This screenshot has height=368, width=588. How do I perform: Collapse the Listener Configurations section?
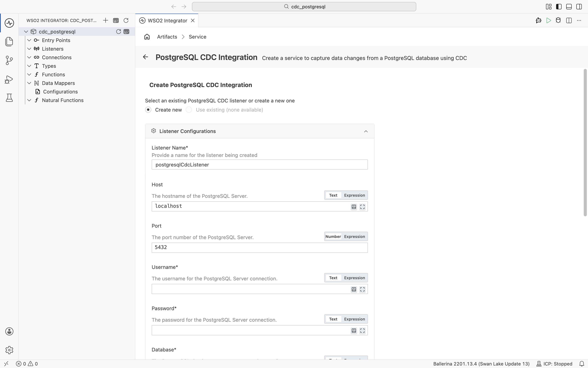(x=366, y=131)
